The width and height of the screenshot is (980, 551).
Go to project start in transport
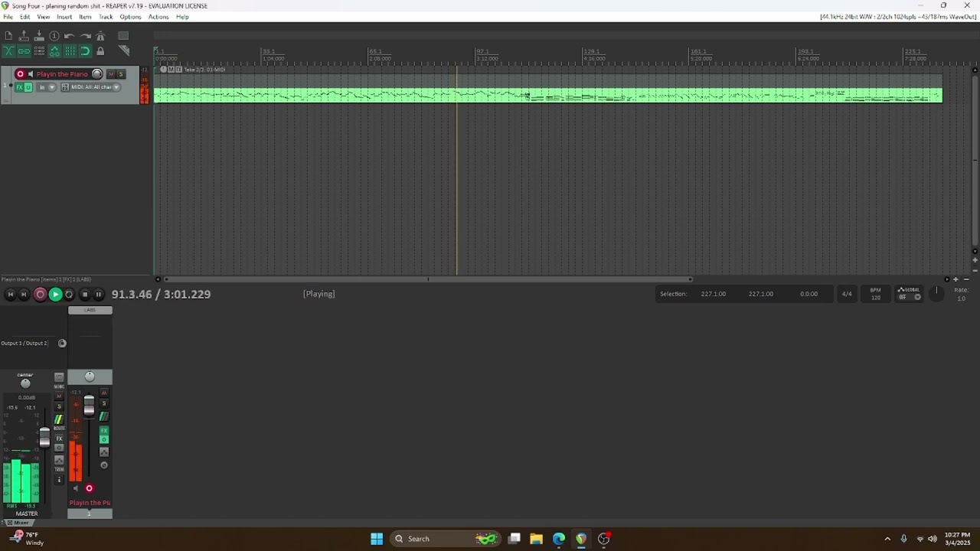pyautogui.click(x=10, y=295)
